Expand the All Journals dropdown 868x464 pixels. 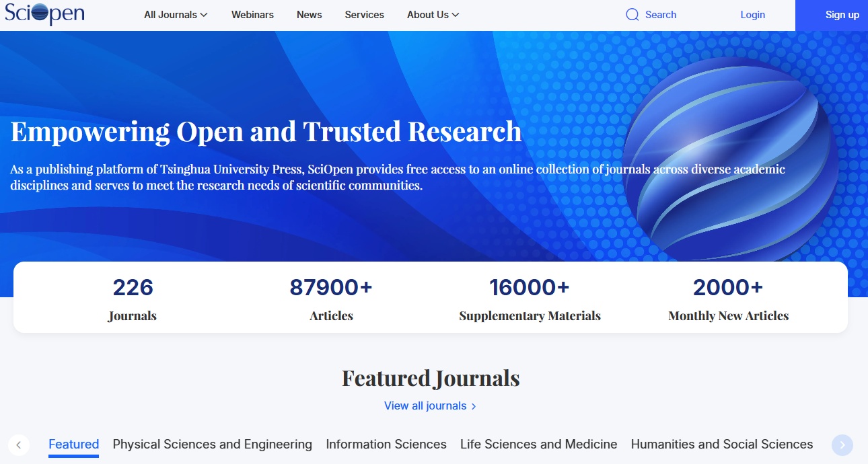(176, 15)
